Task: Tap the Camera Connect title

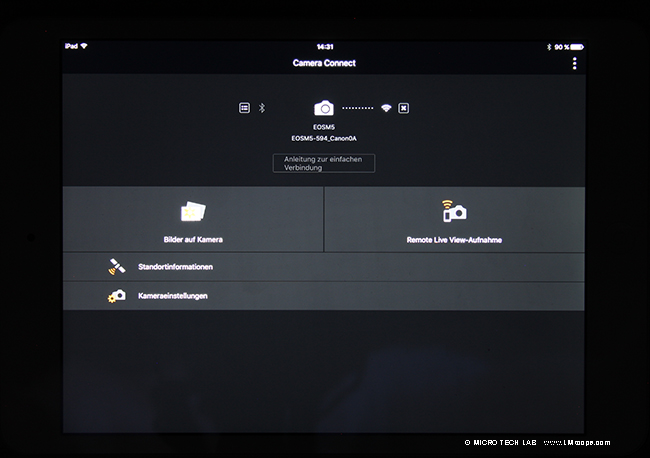Action: (324, 63)
